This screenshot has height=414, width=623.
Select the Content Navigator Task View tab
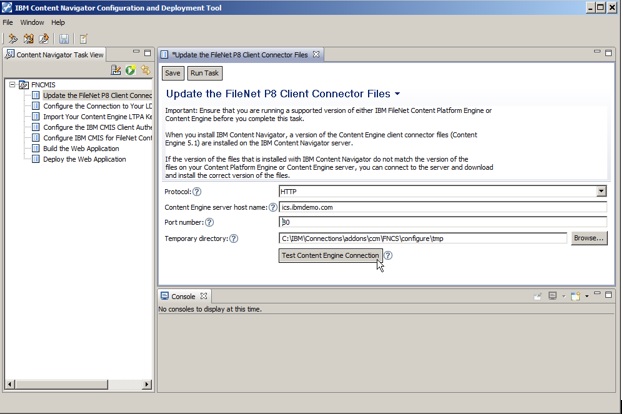point(54,55)
